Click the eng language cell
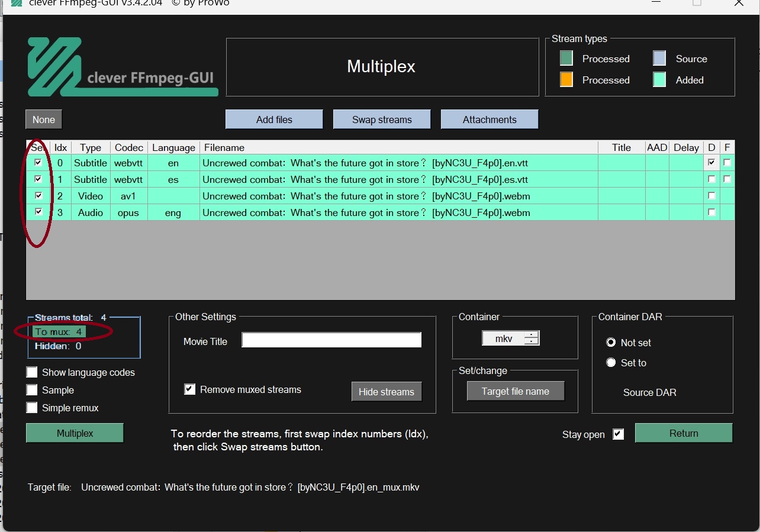This screenshot has width=760, height=532. [x=173, y=212]
